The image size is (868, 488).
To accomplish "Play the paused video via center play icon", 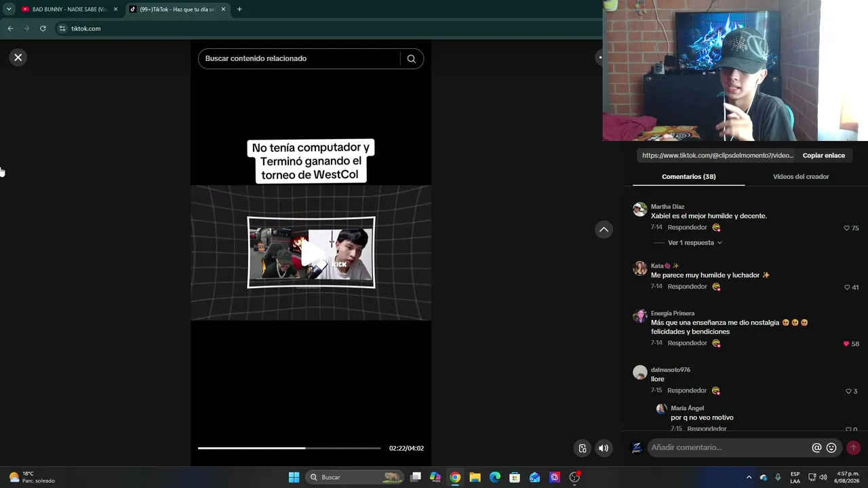I will click(311, 253).
